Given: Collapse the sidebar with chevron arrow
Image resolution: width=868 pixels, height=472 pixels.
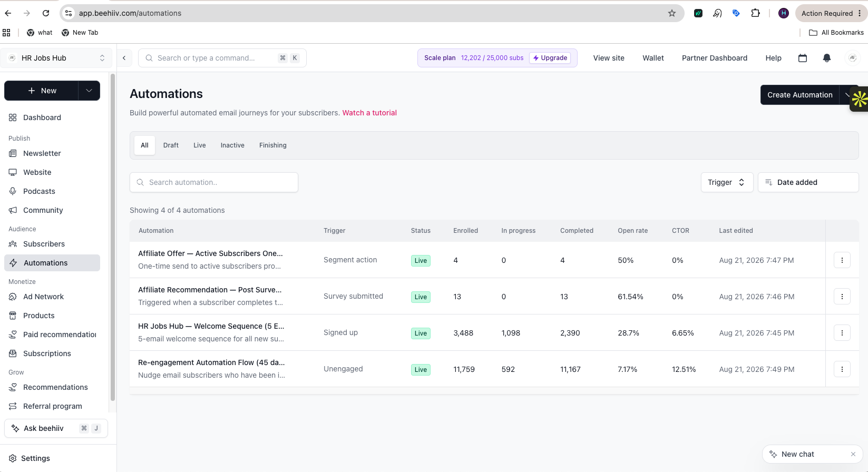Looking at the screenshot, I should point(124,58).
